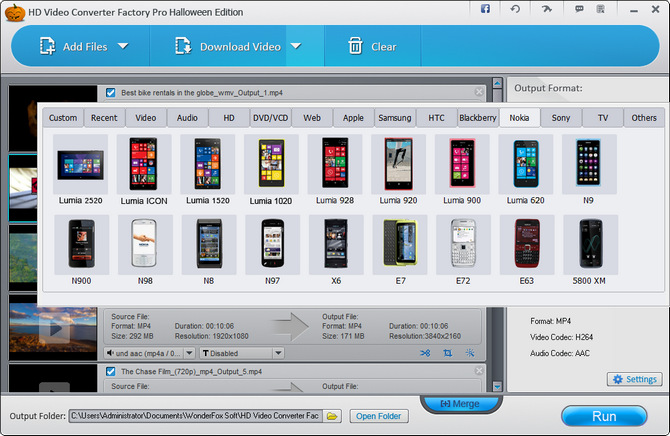Click the Merge button
This screenshot has height=436, width=670.
[x=461, y=404]
